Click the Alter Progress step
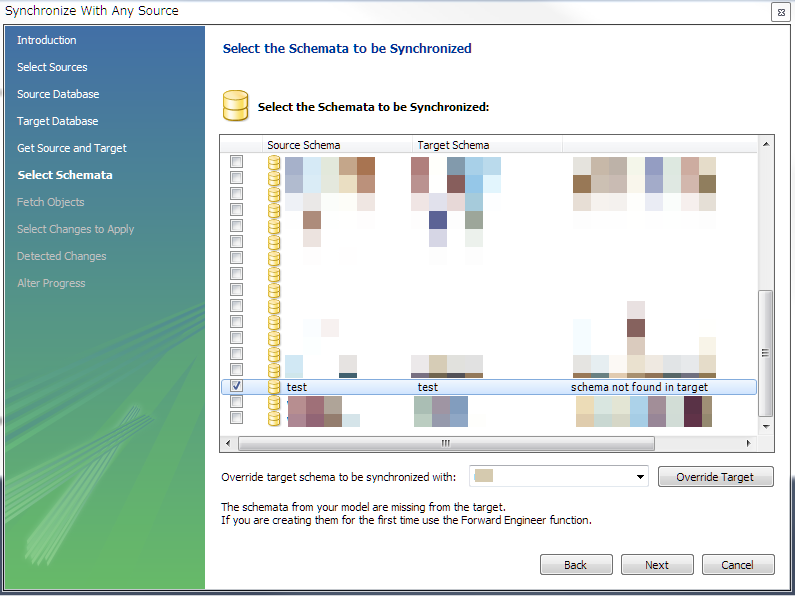 point(51,283)
